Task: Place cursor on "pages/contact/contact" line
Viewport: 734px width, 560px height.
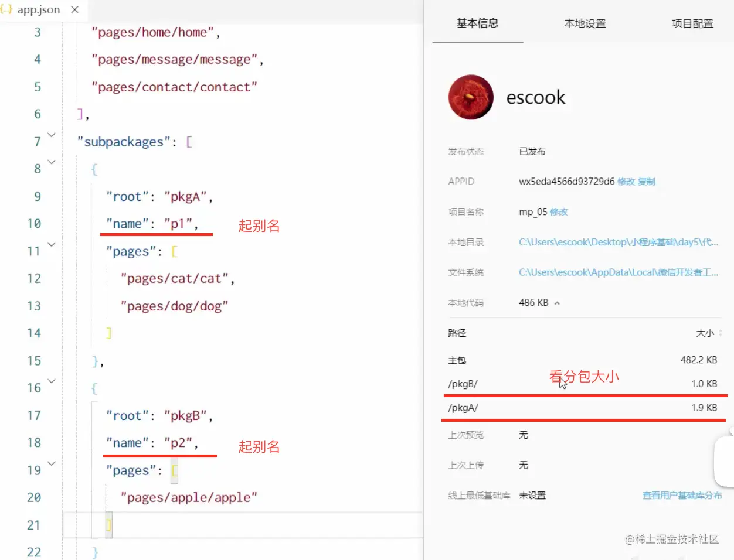Action: pyautogui.click(x=174, y=87)
